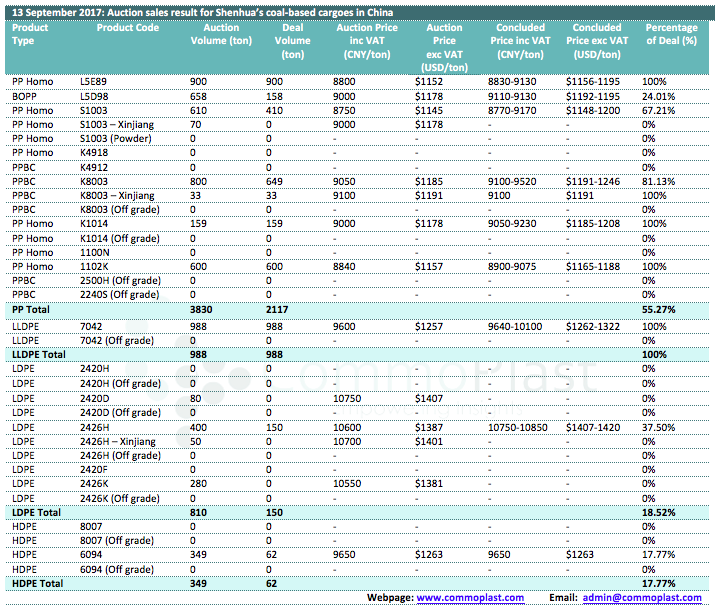
Task: Click the PP Total row label
Action: [x=31, y=310]
